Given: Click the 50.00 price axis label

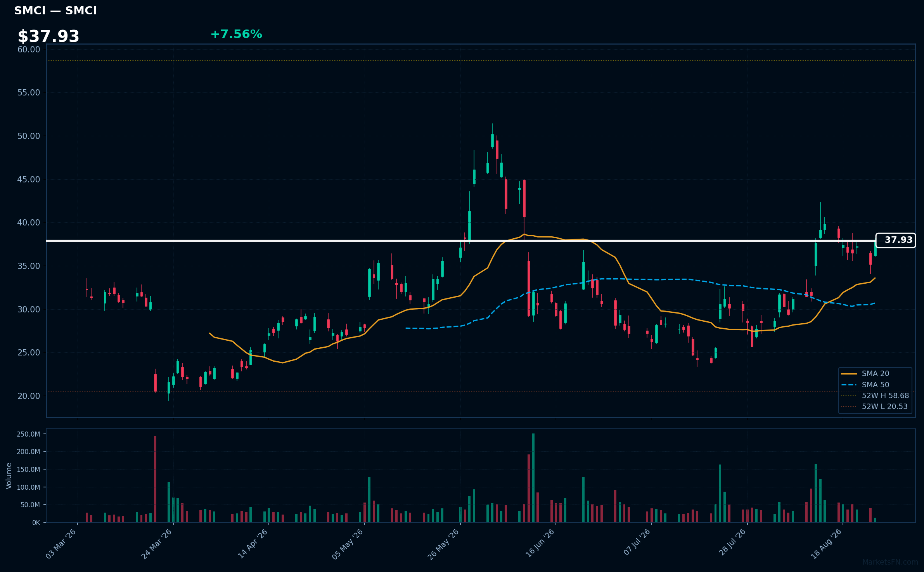Looking at the screenshot, I should click(x=29, y=136).
